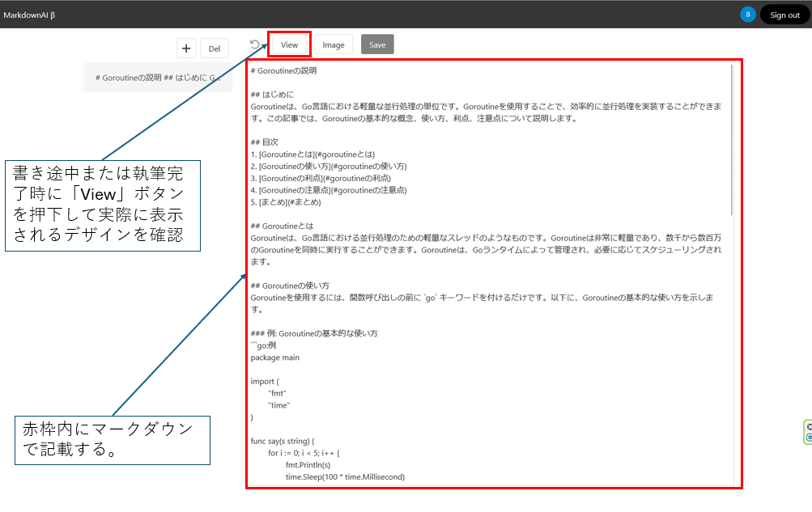
Task: Click the 'func say(s string) {' line
Action: pyautogui.click(x=283, y=441)
